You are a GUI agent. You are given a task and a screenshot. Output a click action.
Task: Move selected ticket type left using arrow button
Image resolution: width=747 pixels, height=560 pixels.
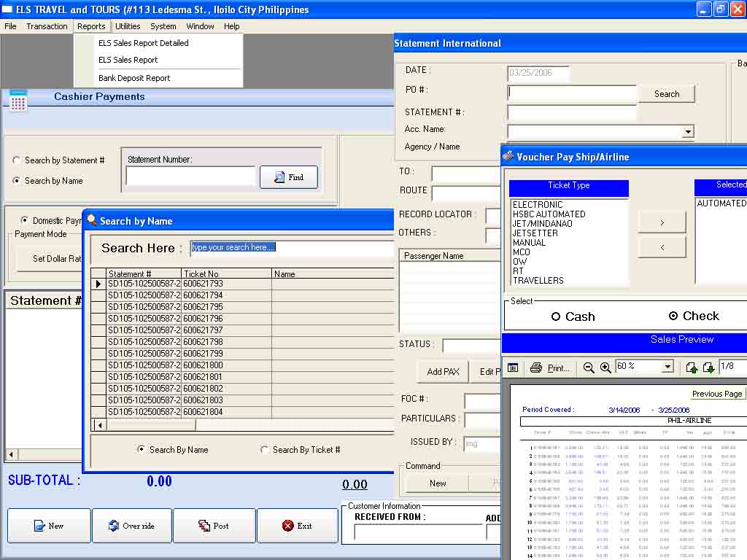point(661,248)
